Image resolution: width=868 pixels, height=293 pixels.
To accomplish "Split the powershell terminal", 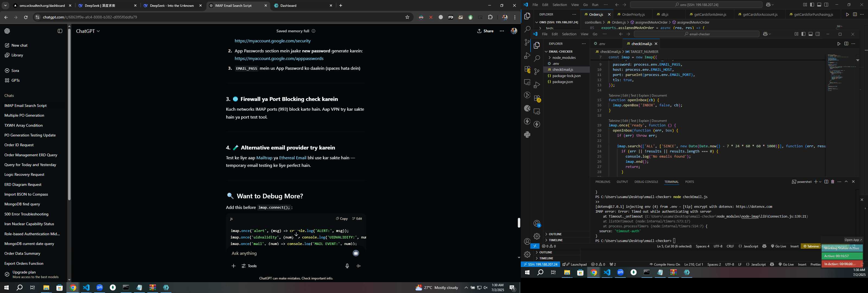I will coord(826,182).
